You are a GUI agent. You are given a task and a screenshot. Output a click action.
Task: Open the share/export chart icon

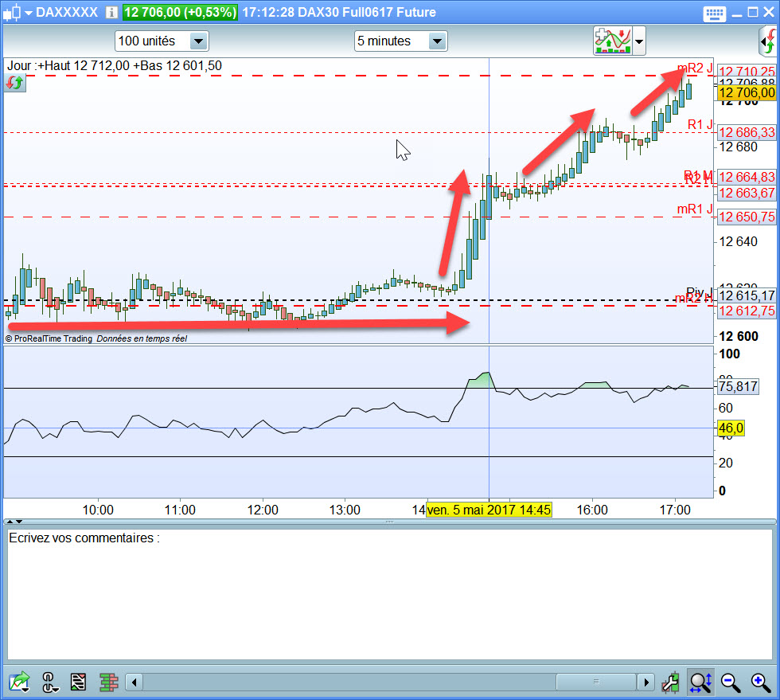(19, 681)
